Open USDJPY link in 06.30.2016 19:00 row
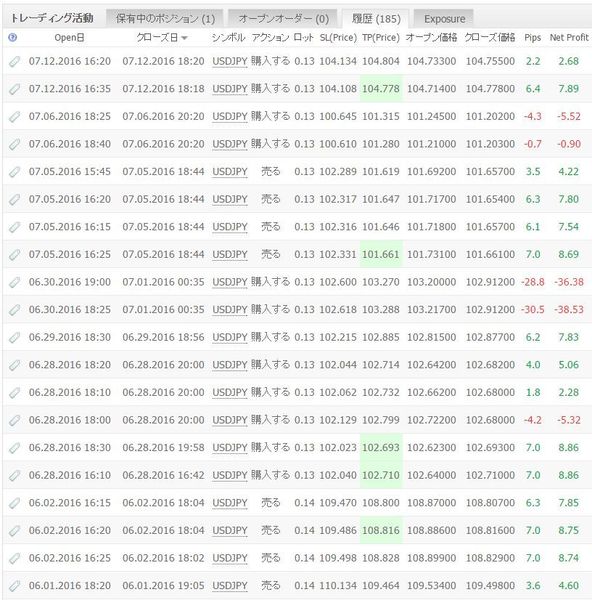Screen dimensions: 592x600 tap(230, 282)
